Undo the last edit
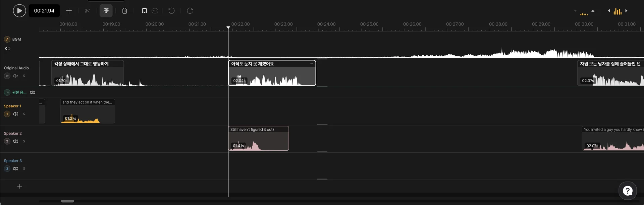The image size is (644, 205). [171, 11]
